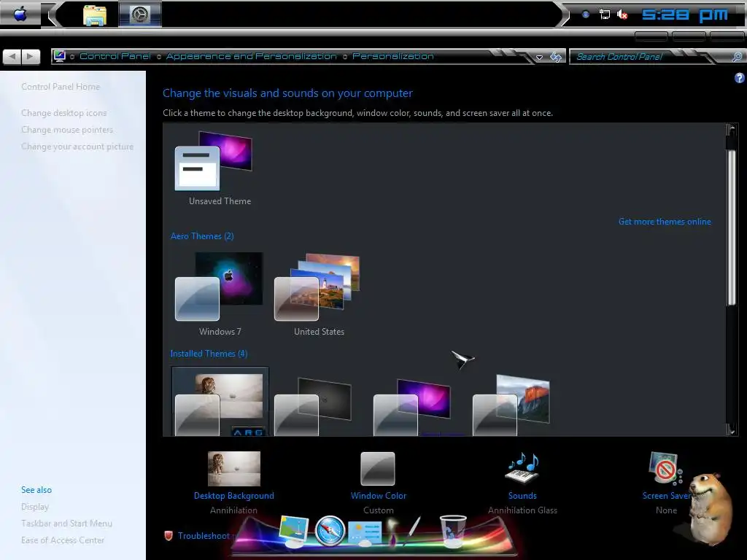The height and width of the screenshot is (560, 747).
Task: Click the round blue tray icon
Action: 586,15
